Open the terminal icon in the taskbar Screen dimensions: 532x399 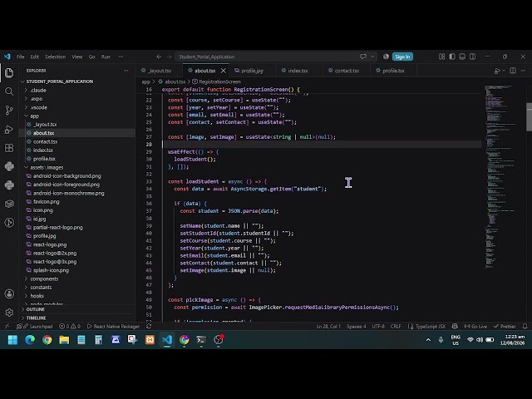(201, 340)
